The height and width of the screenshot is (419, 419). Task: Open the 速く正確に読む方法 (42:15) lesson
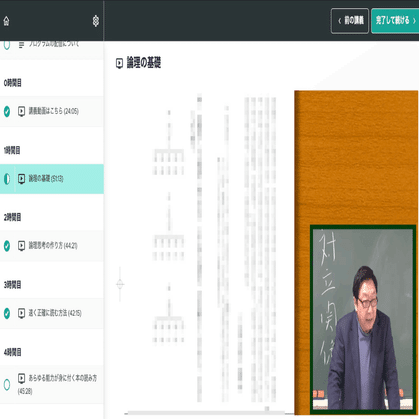pyautogui.click(x=52, y=313)
